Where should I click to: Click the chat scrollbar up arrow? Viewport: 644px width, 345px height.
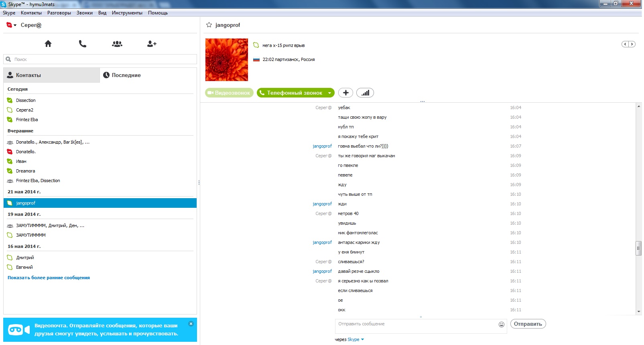coord(639,106)
